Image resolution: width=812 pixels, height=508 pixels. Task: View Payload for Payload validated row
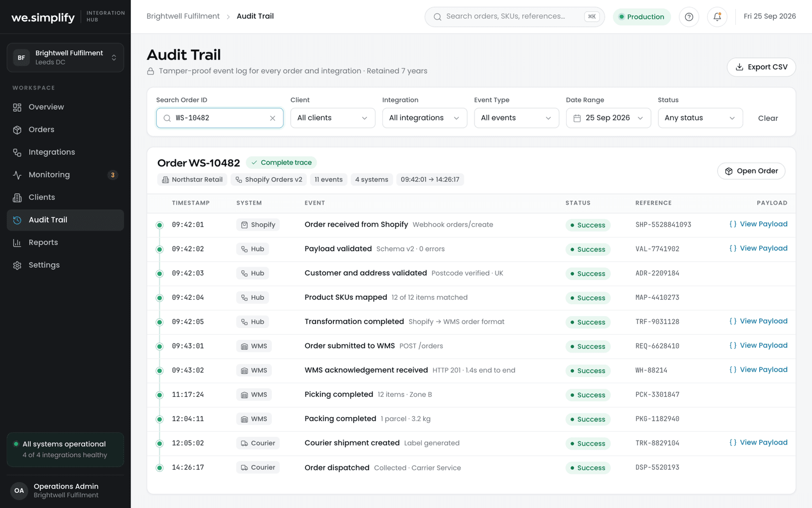[x=758, y=248]
